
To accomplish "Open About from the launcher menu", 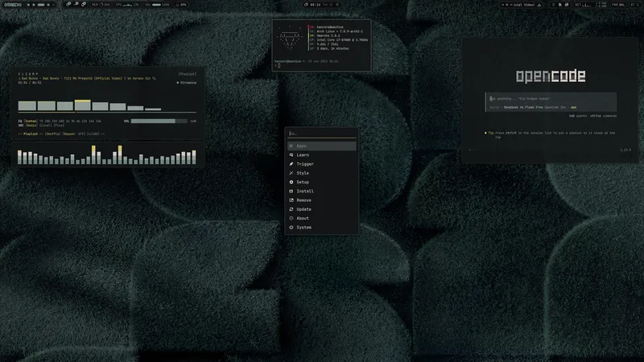I will (x=321, y=218).
